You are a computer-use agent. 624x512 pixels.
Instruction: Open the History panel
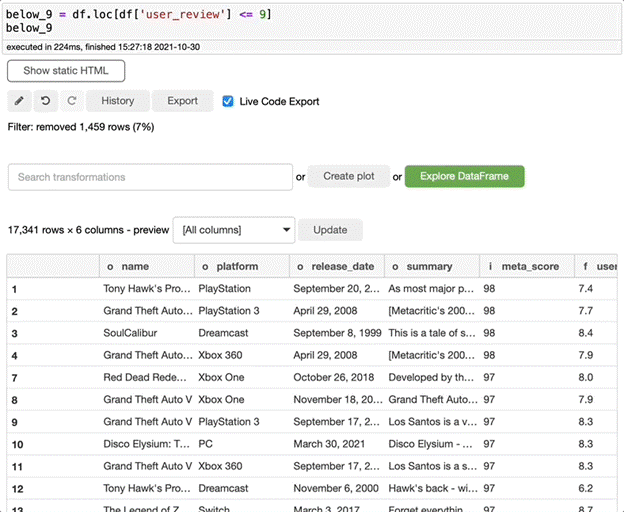click(118, 101)
